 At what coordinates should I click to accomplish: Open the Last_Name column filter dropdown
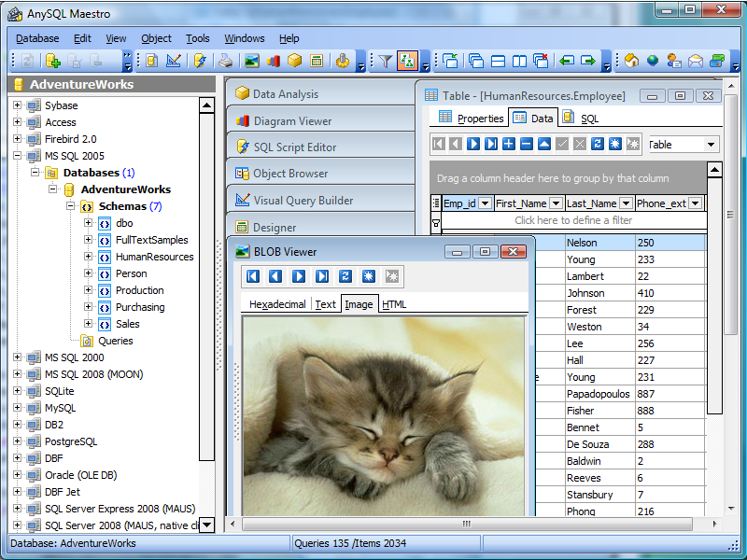tap(627, 203)
